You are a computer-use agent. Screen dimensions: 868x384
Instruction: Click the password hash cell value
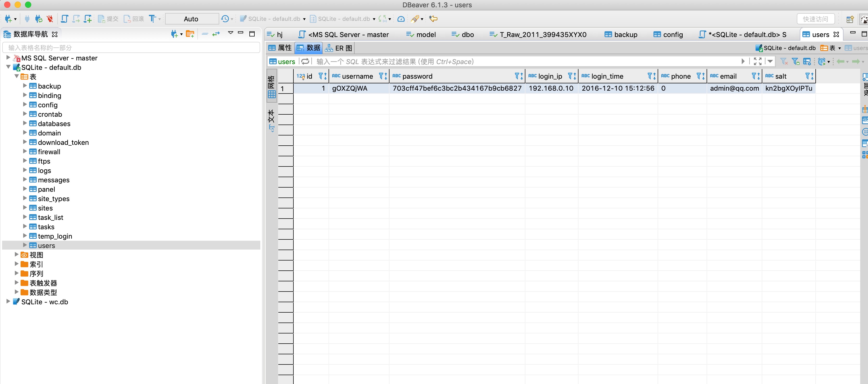point(457,88)
